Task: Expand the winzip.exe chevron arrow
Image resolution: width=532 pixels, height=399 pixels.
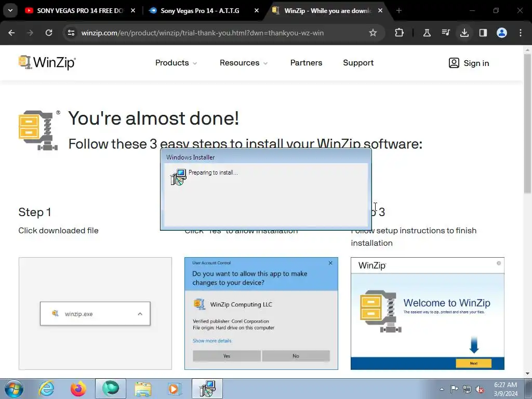Action: 140,314
